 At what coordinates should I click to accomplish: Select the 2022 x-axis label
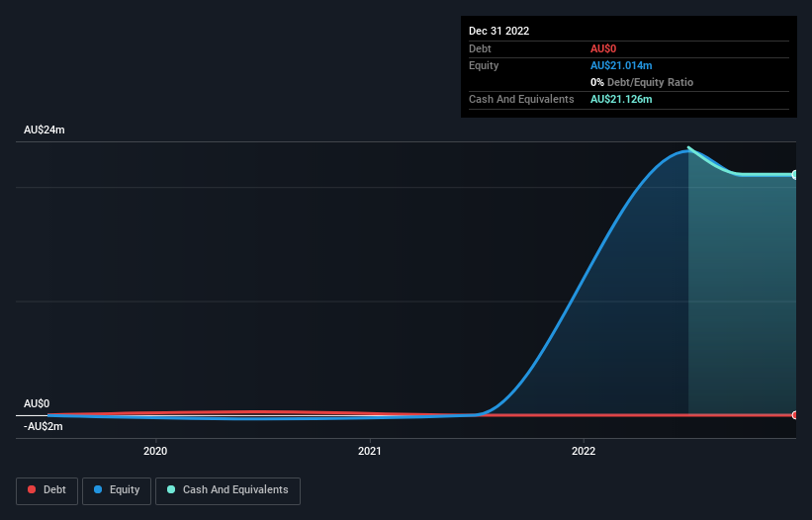click(x=584, y=451)
